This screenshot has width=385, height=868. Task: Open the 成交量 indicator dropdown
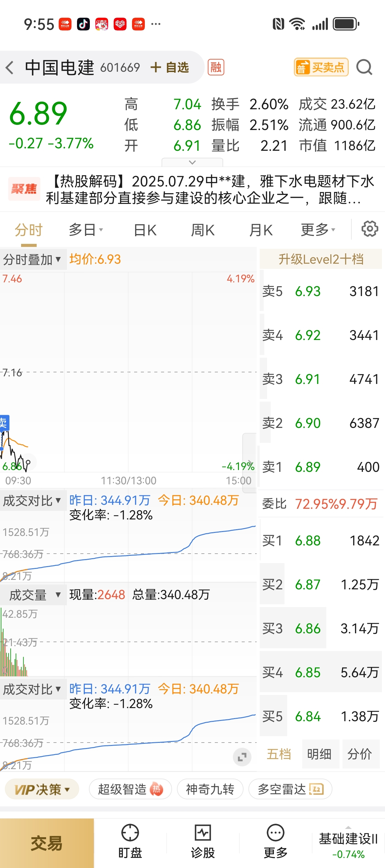point(33,595)
